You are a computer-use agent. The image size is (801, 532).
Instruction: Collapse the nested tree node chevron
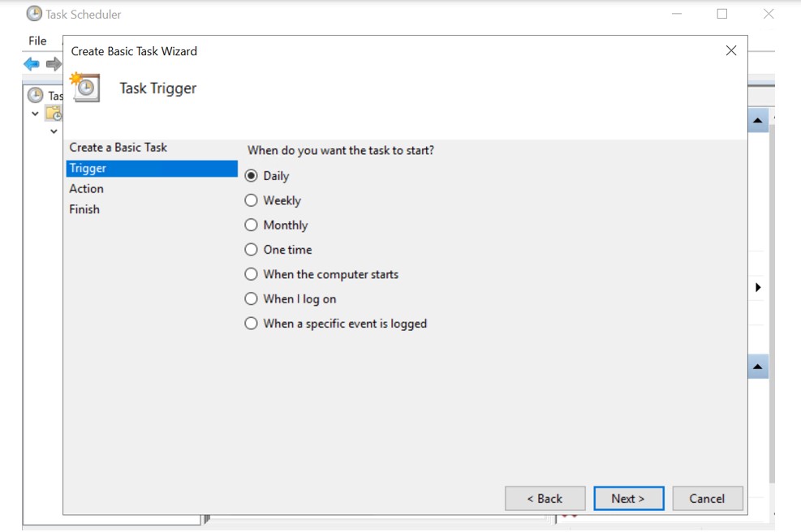tap(54, 131)
